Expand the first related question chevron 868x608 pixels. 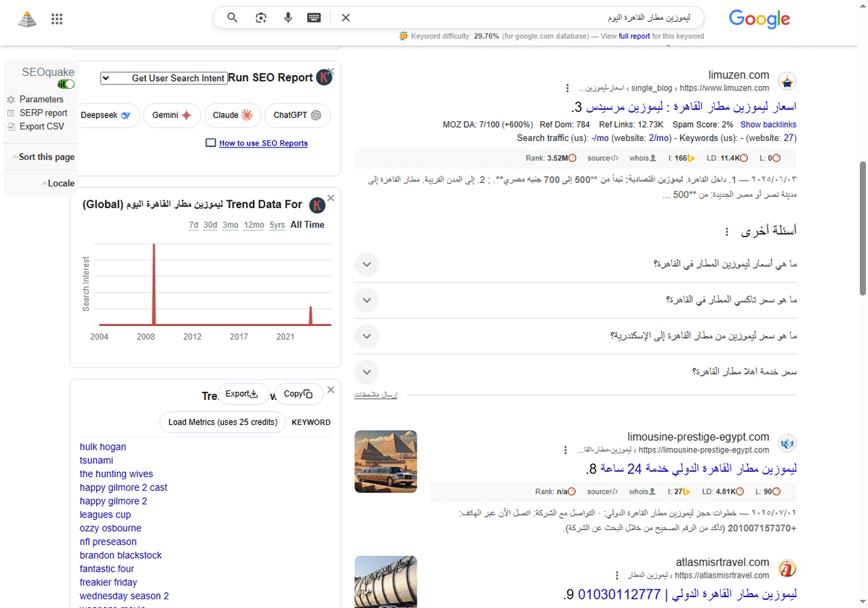coord(367,264)
